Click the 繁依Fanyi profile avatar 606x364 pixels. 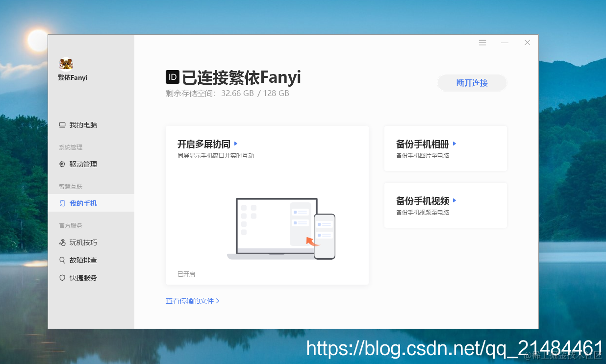point(66,64)
